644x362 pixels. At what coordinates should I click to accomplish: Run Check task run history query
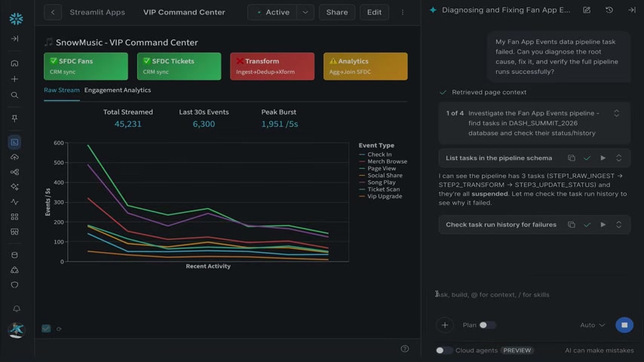coord(603,225)
